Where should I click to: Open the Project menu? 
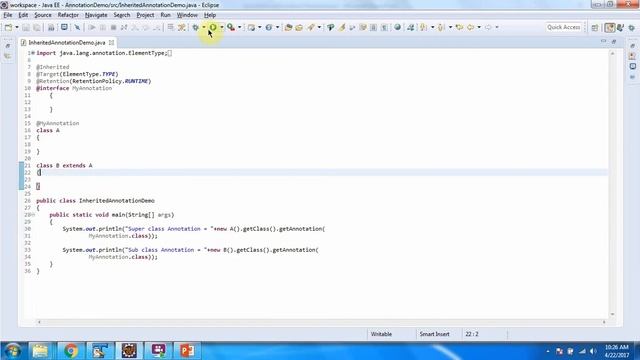click(x=145, y=15)
